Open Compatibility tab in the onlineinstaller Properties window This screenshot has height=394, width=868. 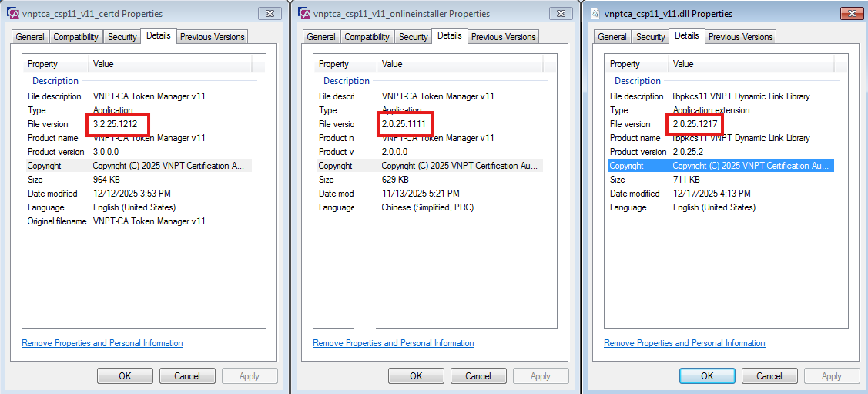[367, 36]
